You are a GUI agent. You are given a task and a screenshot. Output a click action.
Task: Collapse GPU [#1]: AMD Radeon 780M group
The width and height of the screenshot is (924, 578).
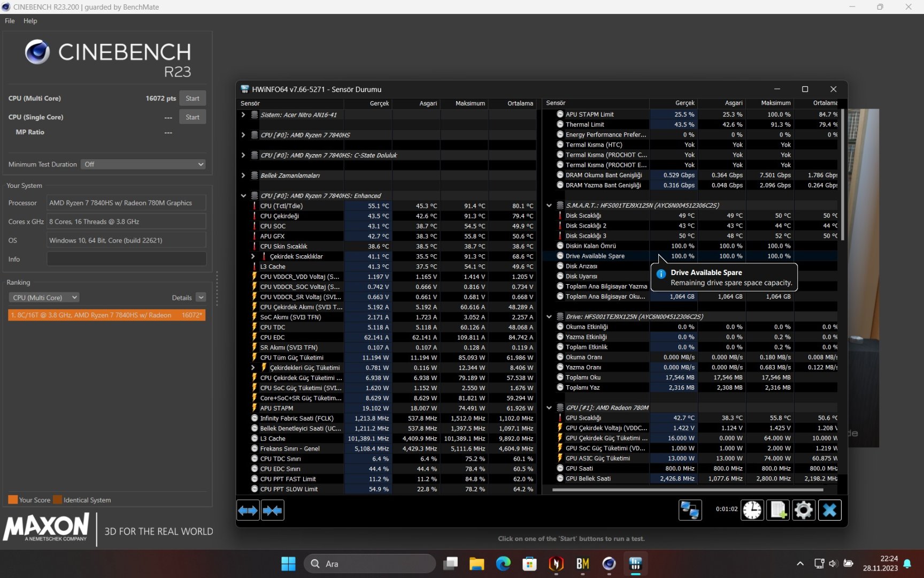tap(549, 408)
